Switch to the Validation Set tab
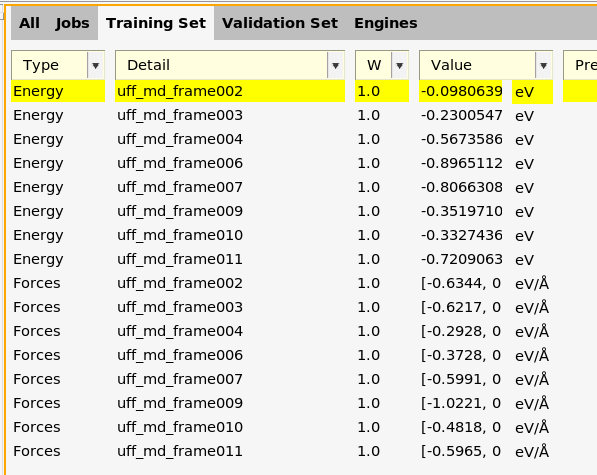This screenshot has width=597, height=475. pyautogui.click(x=280, y=23)
